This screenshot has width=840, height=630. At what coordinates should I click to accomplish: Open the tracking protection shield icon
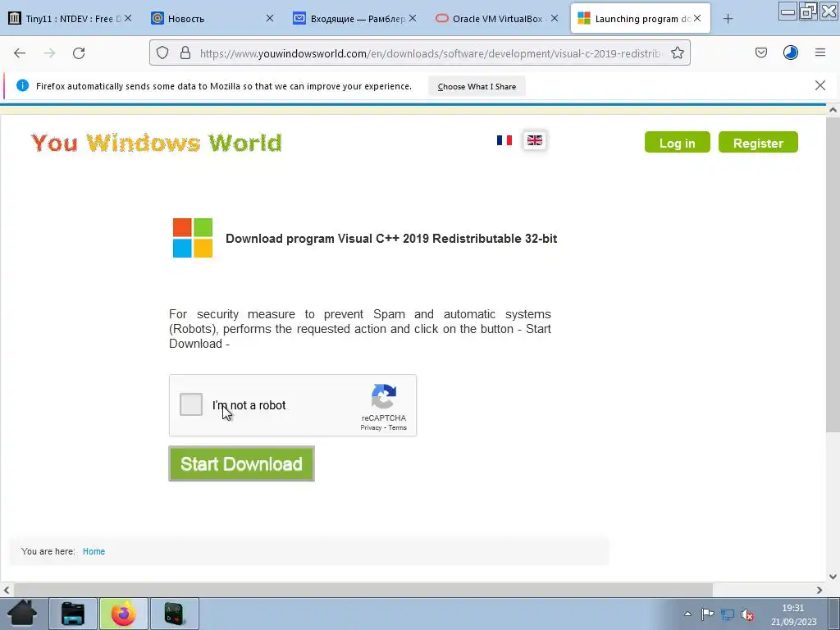pos(162,52)
